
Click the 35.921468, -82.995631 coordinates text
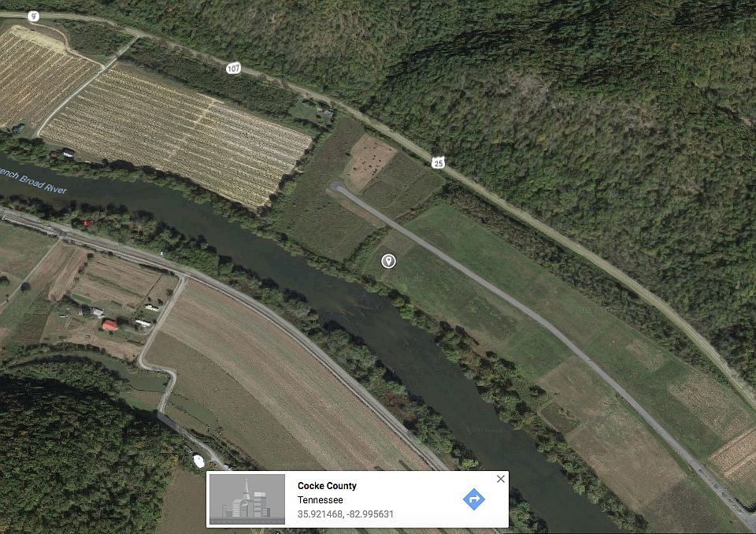345,514
